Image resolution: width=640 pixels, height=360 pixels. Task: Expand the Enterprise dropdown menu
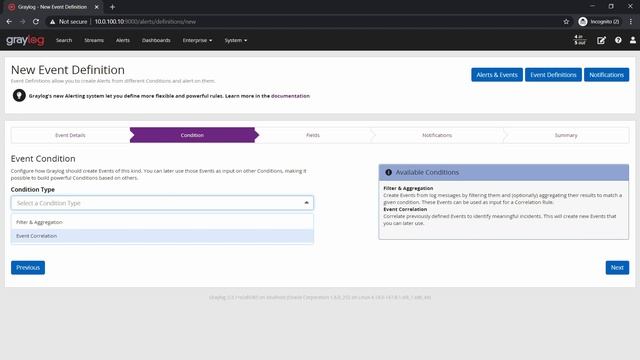click(x=197, y=40)
